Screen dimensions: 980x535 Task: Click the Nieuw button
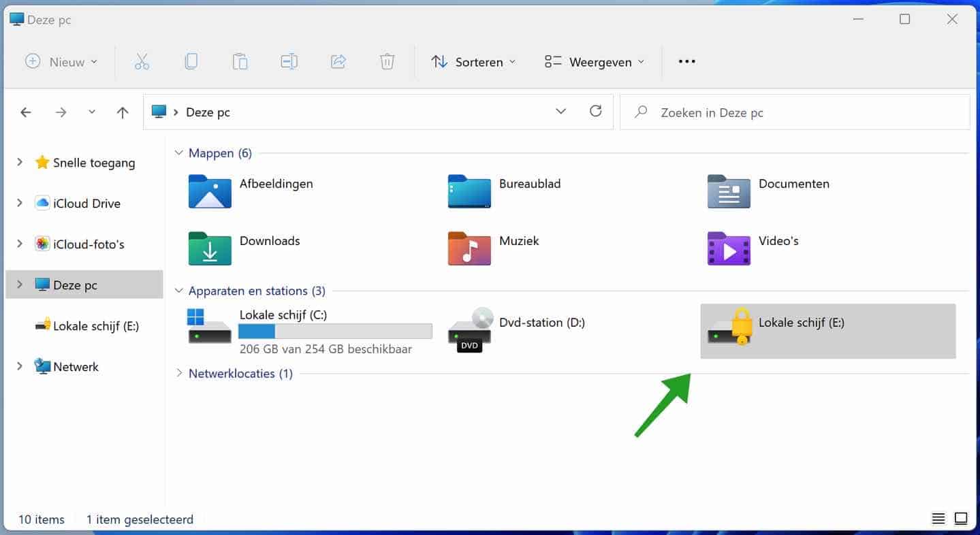61,62
